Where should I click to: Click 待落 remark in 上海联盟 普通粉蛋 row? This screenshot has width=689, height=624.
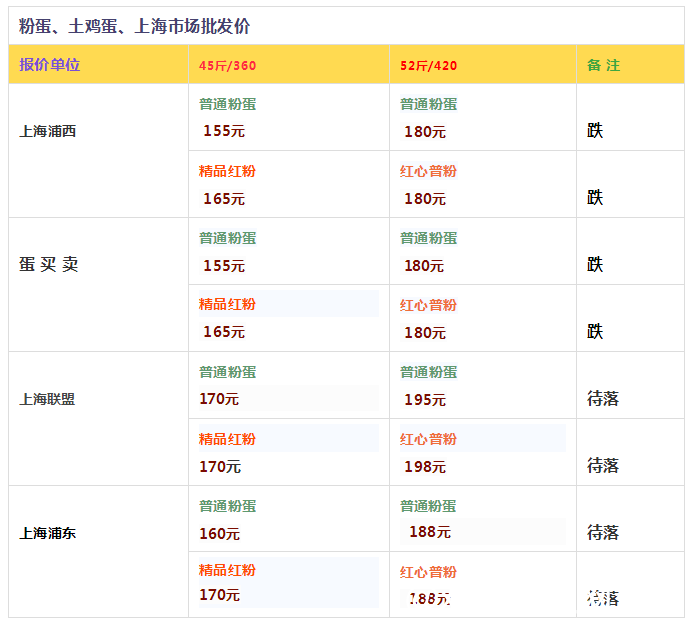tap(603, 399)
